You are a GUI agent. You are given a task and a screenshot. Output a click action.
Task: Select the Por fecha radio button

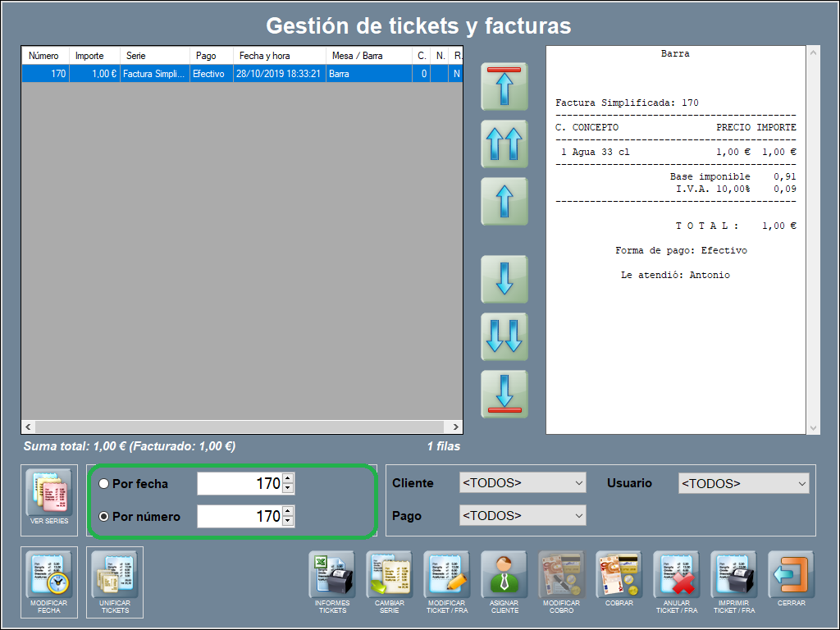click(x=104, y=484)
